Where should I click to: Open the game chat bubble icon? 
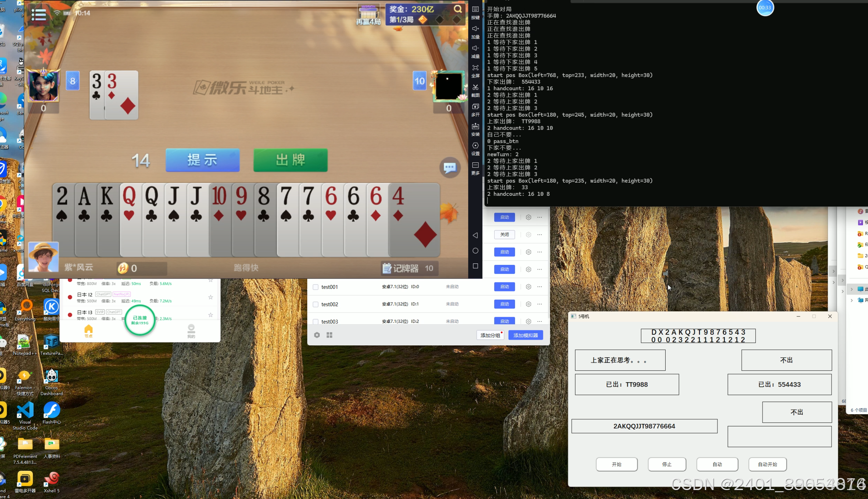(x=450, y=167)
